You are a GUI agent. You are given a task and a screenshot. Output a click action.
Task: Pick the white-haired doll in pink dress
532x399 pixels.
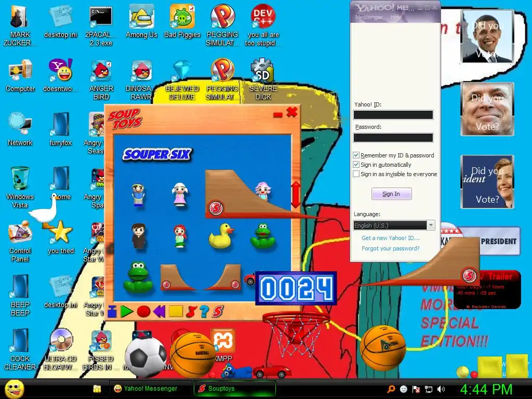tap(180, 195)
